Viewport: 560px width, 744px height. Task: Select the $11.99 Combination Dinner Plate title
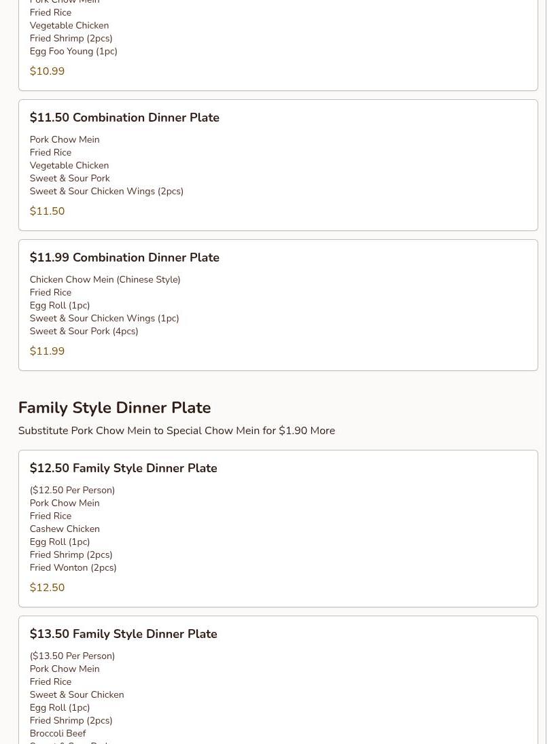(x=124, y=258)
